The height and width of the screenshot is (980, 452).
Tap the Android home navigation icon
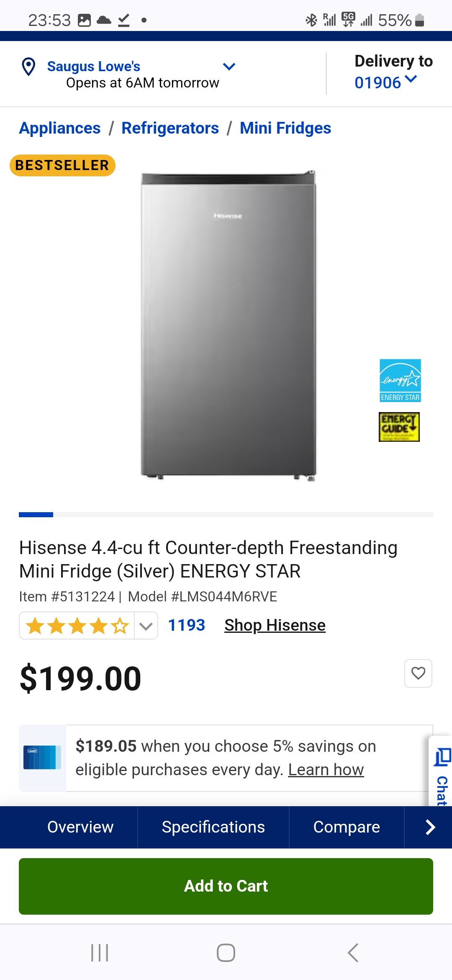(226, 953)
